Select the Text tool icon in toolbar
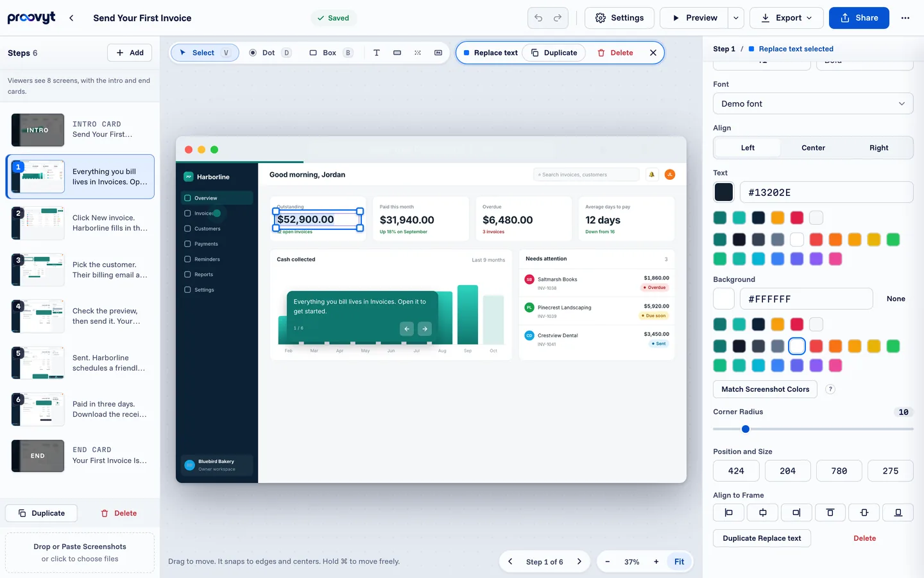Image resolution: width=924 pixels, height=578 pixels. (377, 53)
